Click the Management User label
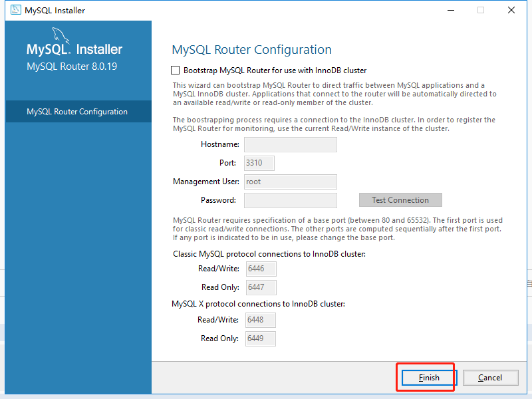The height and width of the screenshot is (399, 532). [206, 182]
